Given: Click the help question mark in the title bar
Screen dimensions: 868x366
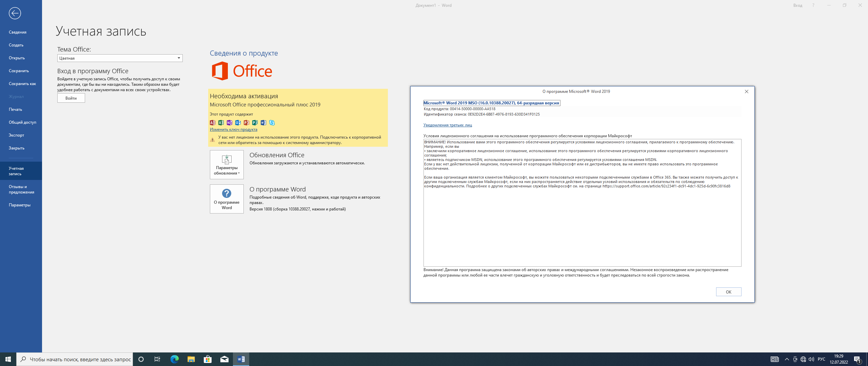Looking at the screenshot, I should tap(813, 5).
